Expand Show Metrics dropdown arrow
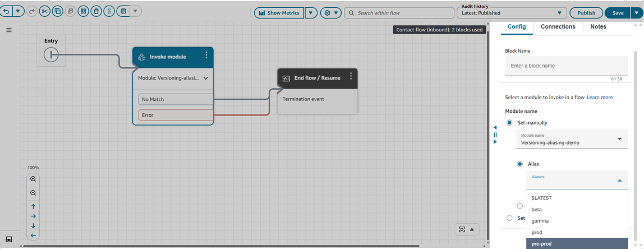The width and height of the screenshot is (644, 249). 311,12
